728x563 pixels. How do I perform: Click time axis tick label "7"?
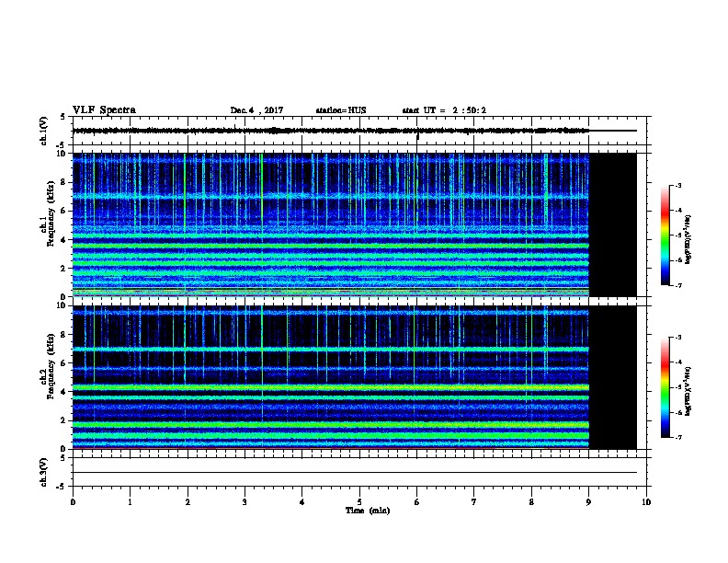(474, 502)
